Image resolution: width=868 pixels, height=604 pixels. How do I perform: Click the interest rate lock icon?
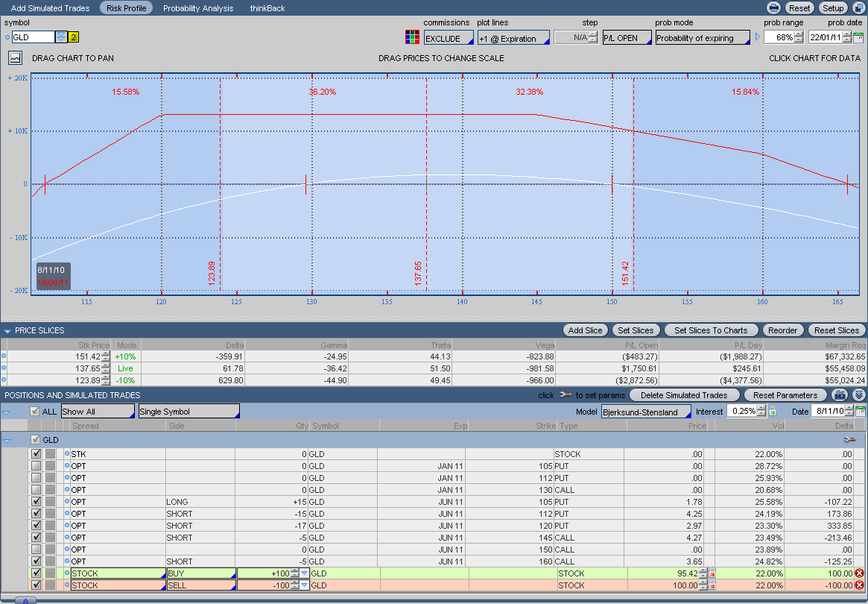click(x=773, y=412)
